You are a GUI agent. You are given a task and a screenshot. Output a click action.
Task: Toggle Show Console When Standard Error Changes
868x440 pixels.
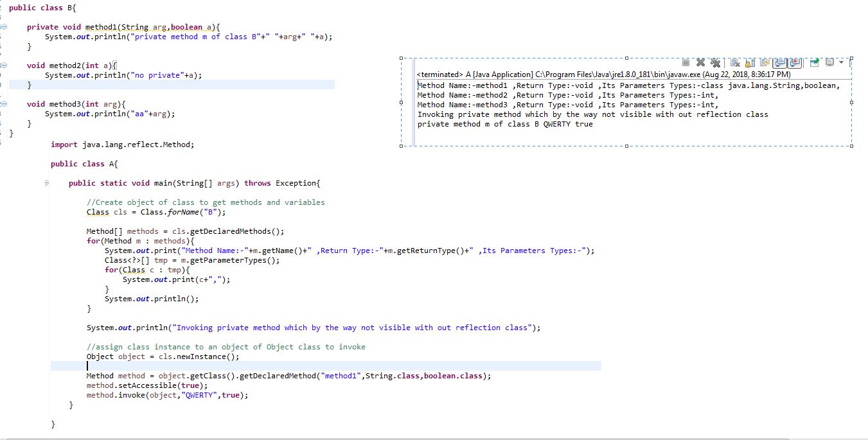pos(795,62)
